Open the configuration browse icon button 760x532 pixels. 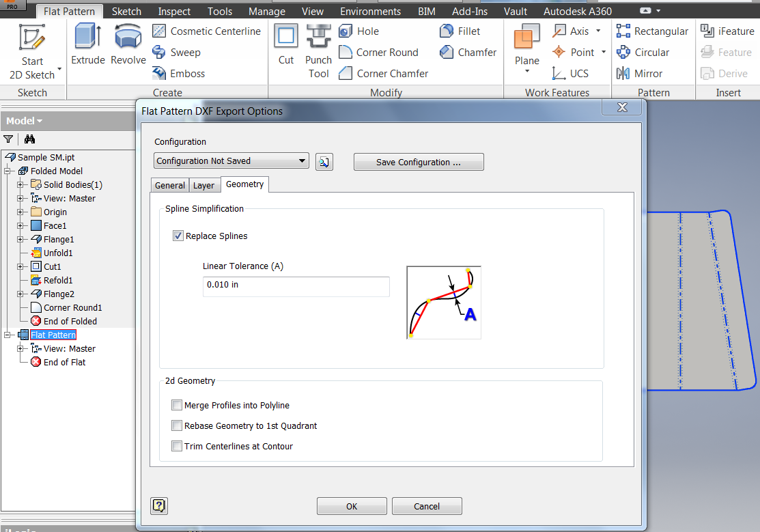pyautogui.click(x=324, y=162)
